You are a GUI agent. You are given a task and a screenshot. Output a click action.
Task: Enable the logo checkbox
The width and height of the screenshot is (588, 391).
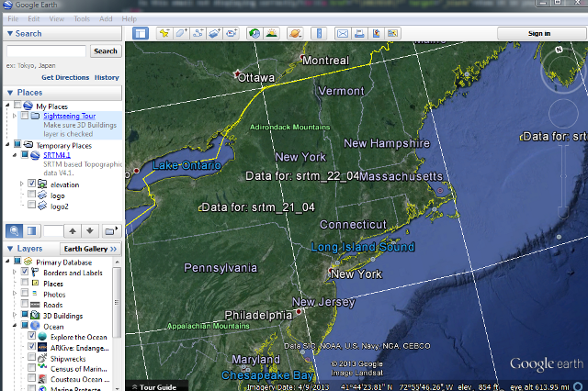(x=32, y=194)
